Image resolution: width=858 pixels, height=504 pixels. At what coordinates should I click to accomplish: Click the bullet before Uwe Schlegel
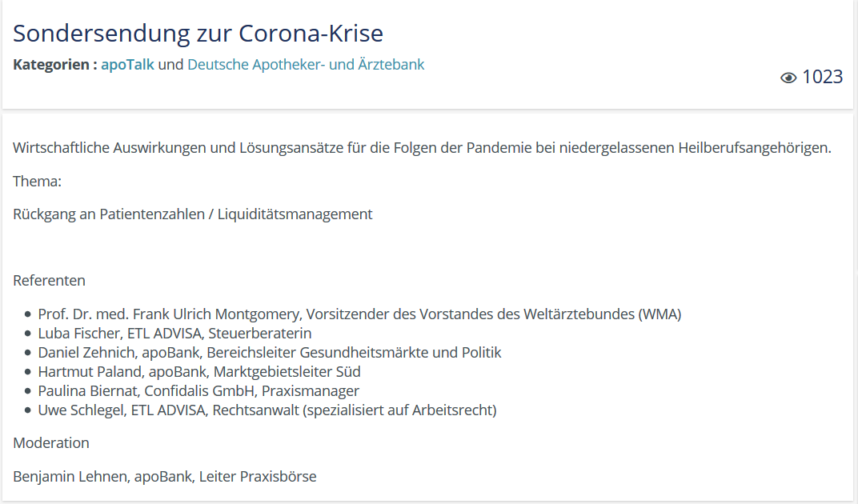point(28,410)
